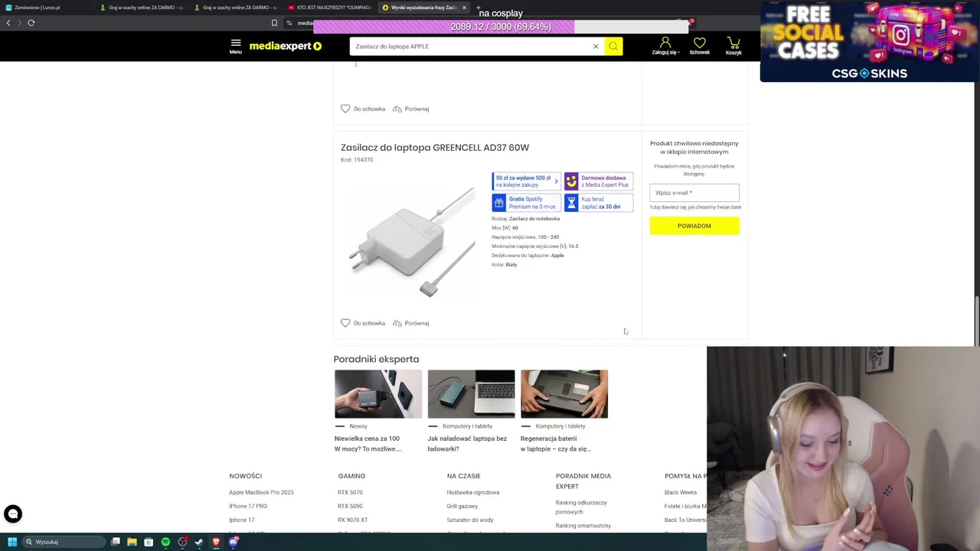Open the Media Expert Menu hamburger icon

(x=235, y=46)
